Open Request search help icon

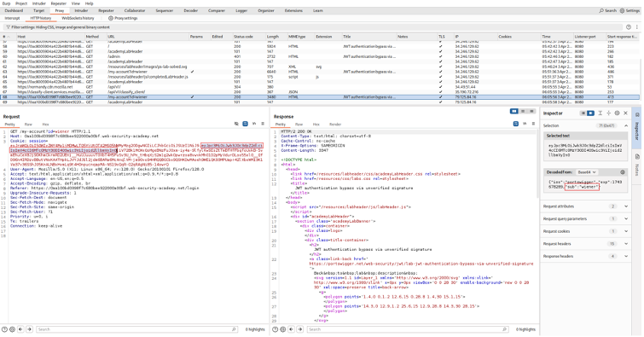pyautogui.click(x=4, y=329)
